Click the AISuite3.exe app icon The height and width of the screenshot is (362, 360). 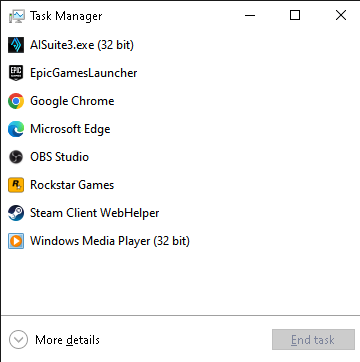(16, 45)
